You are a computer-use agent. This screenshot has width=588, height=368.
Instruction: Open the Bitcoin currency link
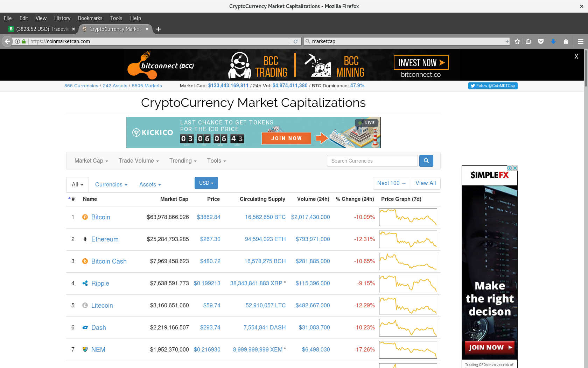pos(101,217)
